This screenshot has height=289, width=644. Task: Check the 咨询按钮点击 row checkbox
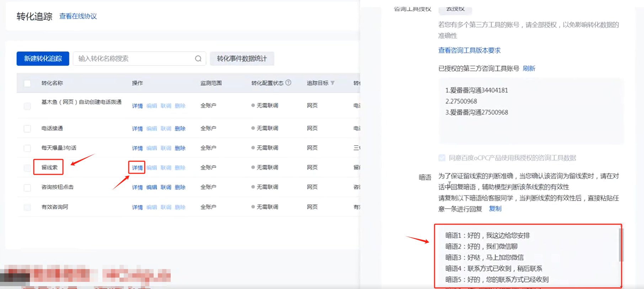pyautogui.click(x=27, y=188)
